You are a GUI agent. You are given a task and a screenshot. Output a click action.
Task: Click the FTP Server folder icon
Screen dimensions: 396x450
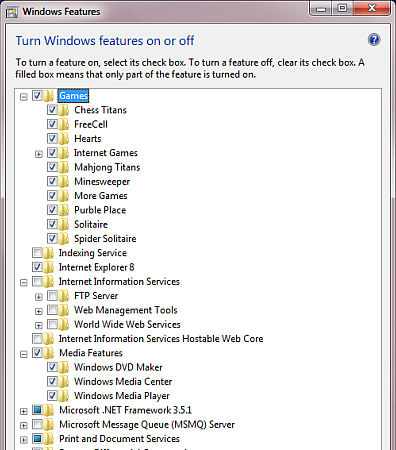point(64,296)
